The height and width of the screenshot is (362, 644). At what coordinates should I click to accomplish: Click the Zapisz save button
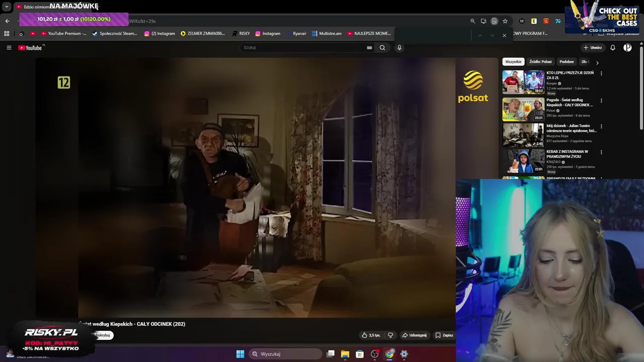tap(444, 335)
